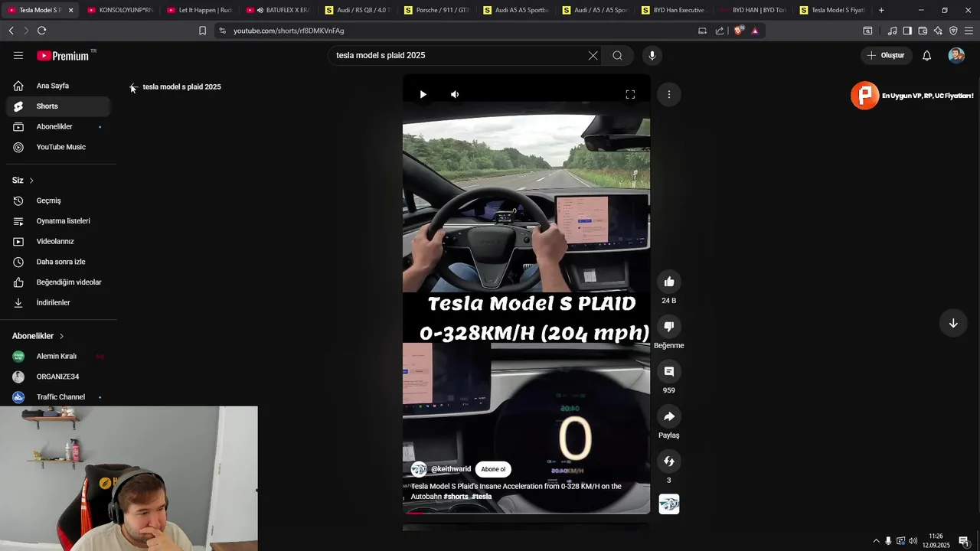Viewport: 980px width, 551px height.
Task: Go to Ana Sayfa in the sidebar
Action: [58, 86]
